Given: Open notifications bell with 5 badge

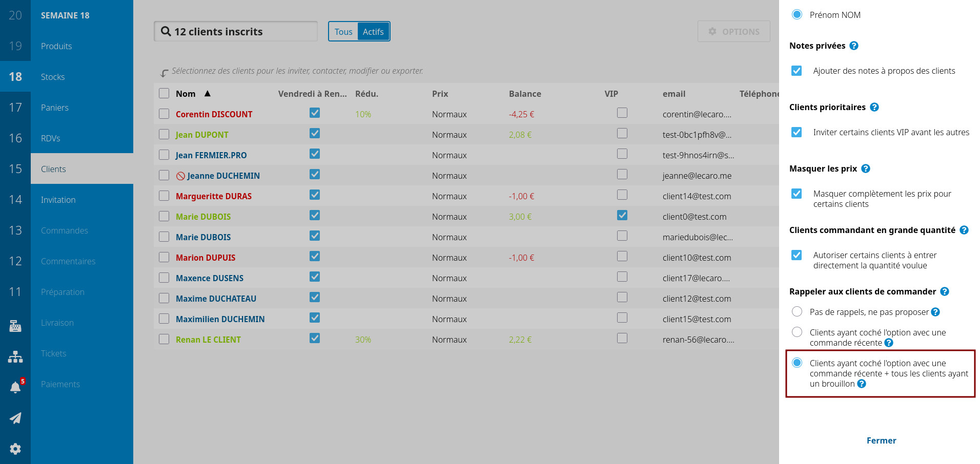Looking at the screenshot, I should coord(15,387).
